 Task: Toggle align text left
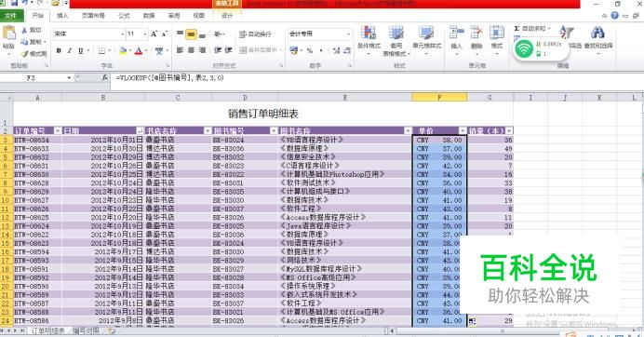click(180, 50)
